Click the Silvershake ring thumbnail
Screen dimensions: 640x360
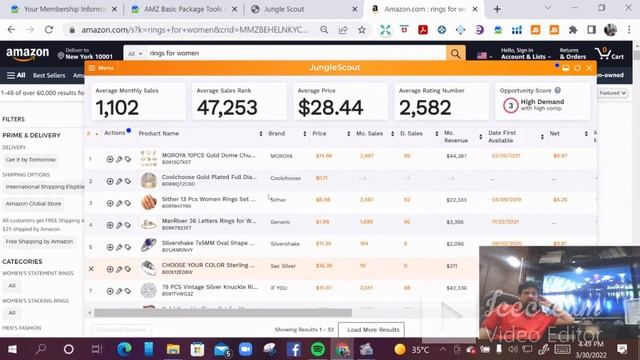tap(149, 246)
